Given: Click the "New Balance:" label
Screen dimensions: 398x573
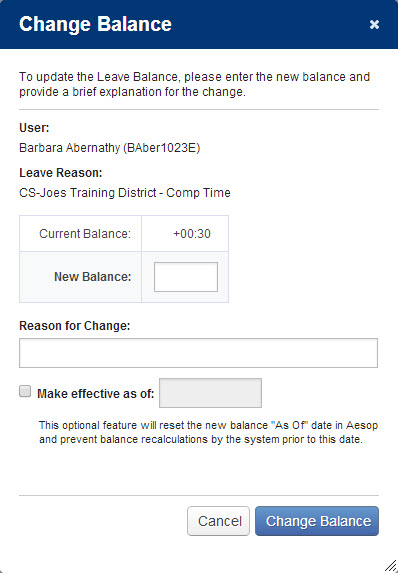Looking at the screenshot, I should (92, 277).
